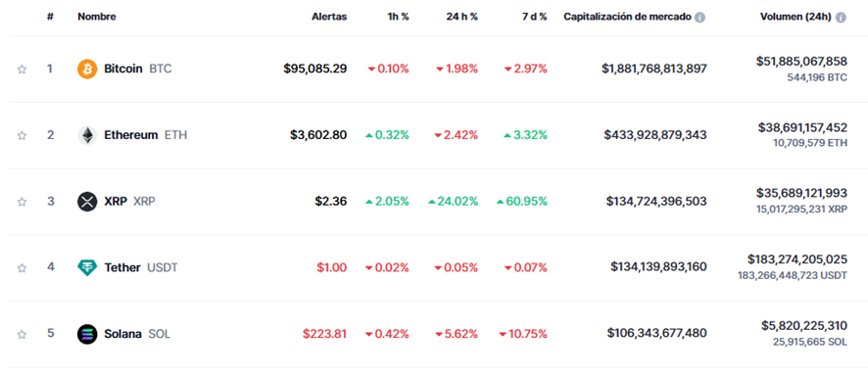Toggle XRP watchlist star

click(x=22, y=202)
